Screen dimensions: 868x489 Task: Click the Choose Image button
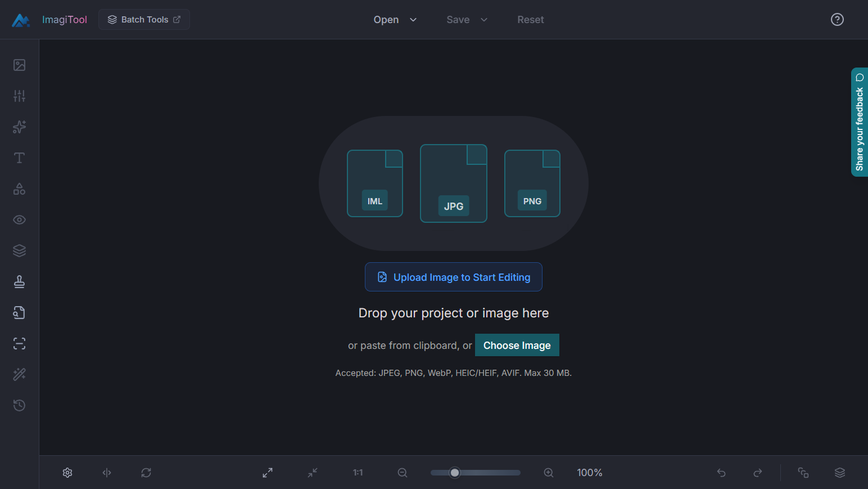pyautogui.click(x=517, y=346)
